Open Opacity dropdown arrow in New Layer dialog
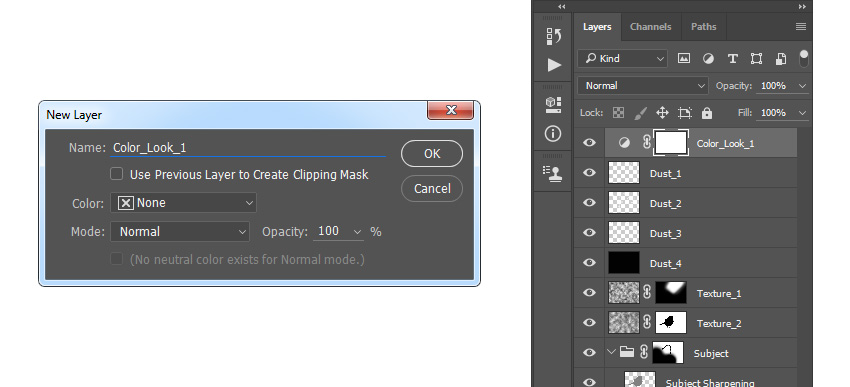The image size is (850, 387). tap(357, 232)
